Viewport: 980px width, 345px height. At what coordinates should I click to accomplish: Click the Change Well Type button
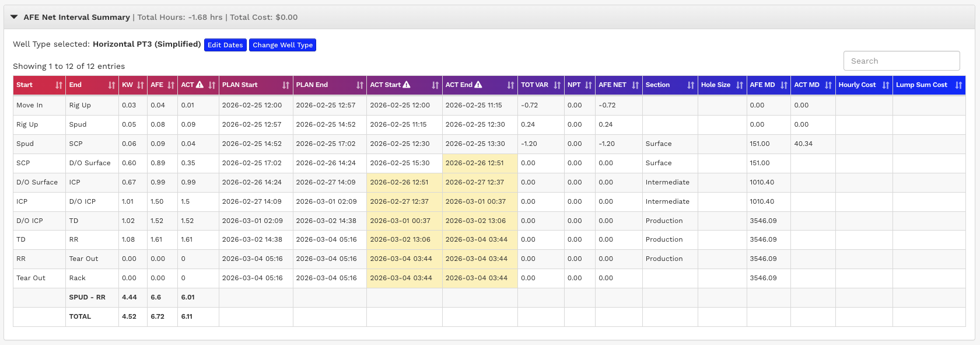[x=282, y=45]
